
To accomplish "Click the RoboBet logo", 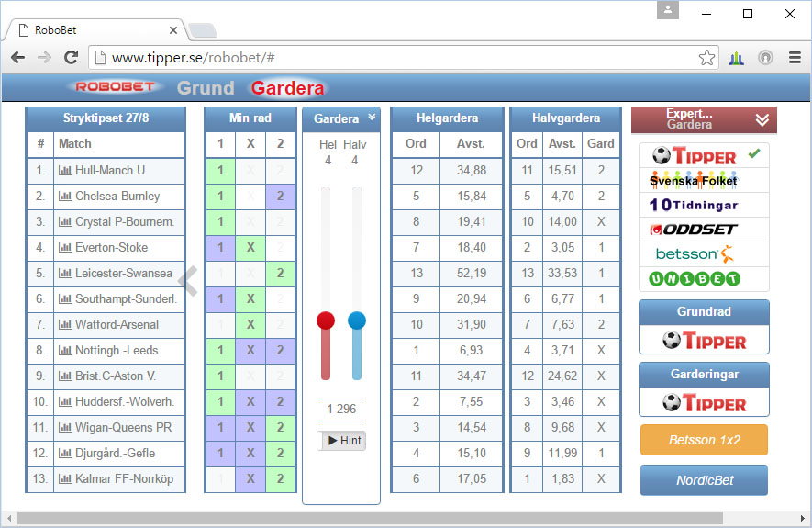I will pos(115,87).
